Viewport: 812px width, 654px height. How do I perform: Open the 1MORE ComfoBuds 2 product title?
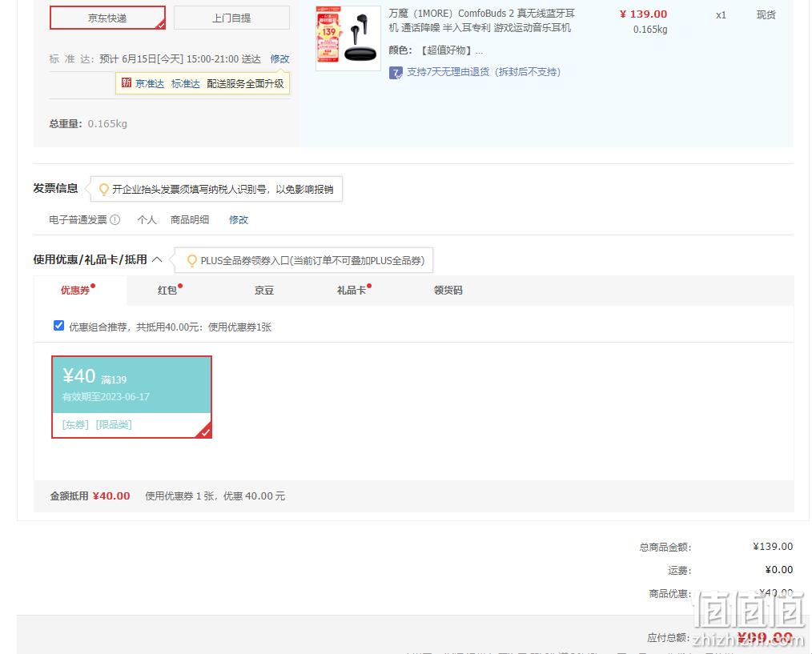click(x=481, y=20)
